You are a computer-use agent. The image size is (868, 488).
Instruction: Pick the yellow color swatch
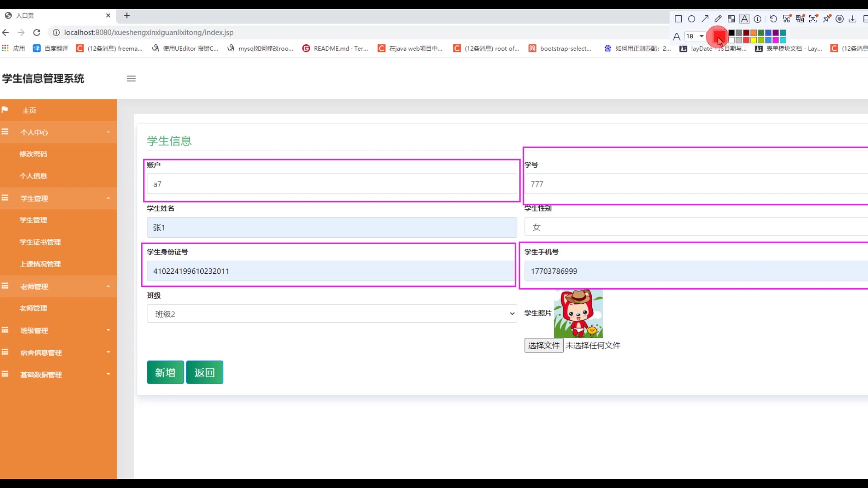754,40
